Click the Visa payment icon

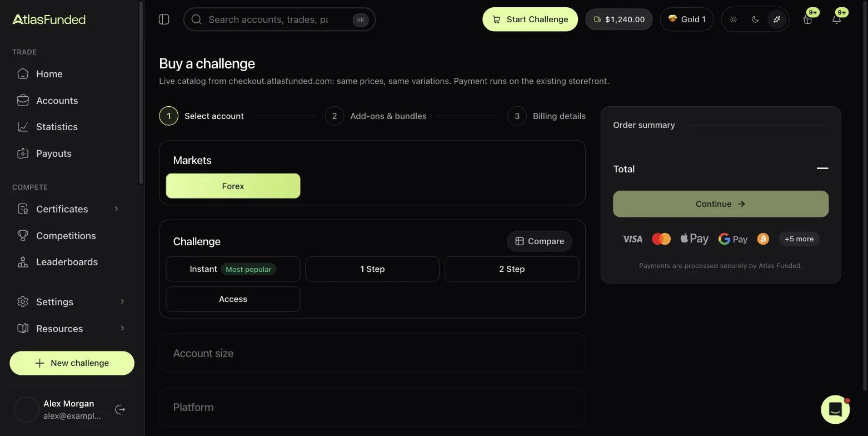click(x=632, y=239)
